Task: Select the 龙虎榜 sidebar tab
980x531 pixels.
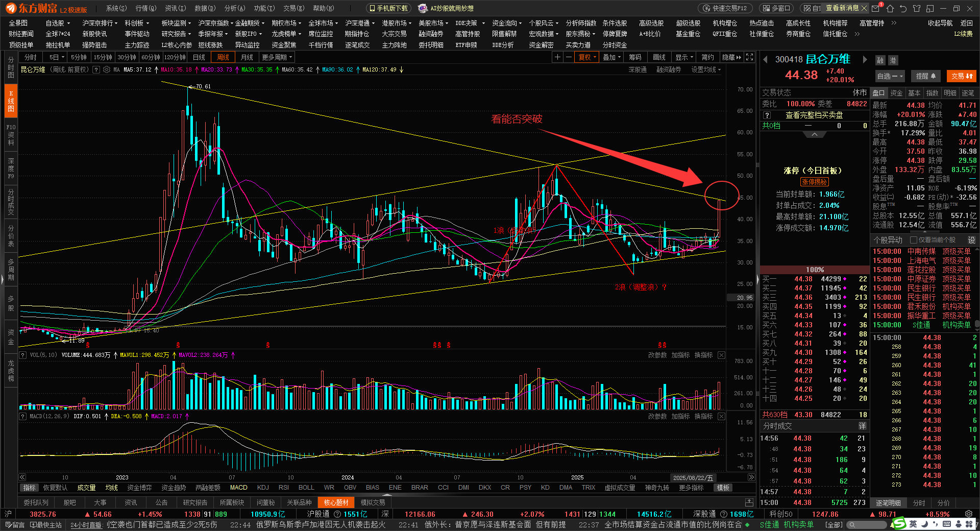Action: (x=11, y=370)
